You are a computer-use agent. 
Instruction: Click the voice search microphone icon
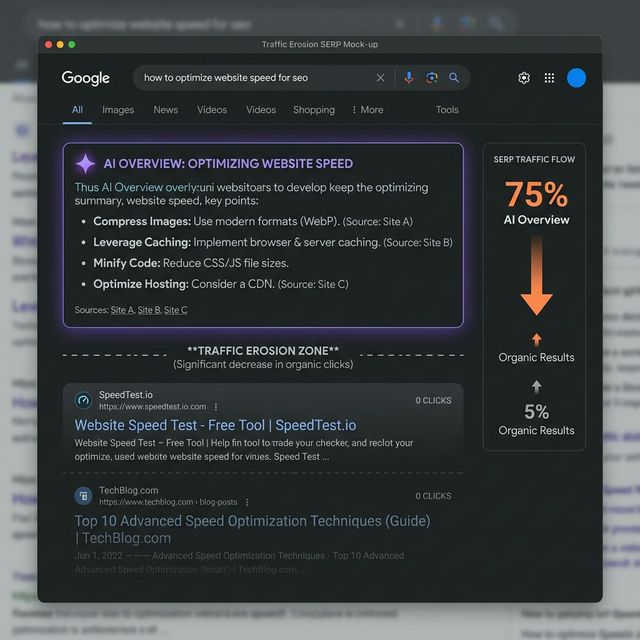408,78
